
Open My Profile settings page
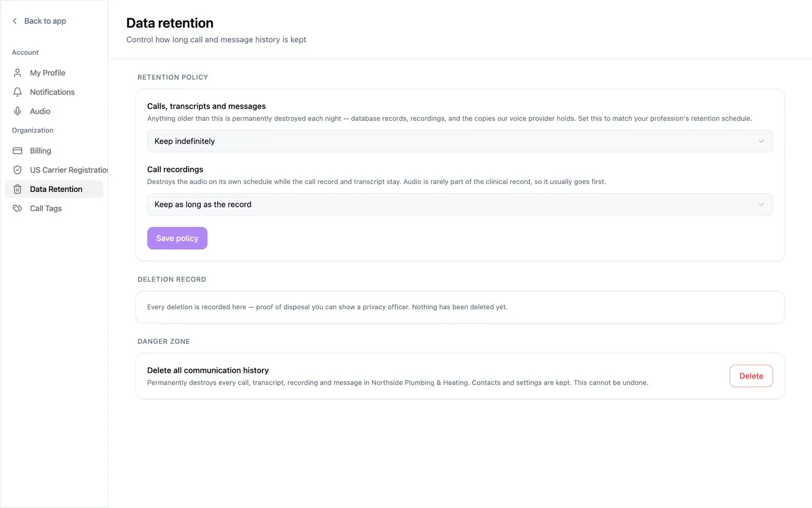[54, 73]
